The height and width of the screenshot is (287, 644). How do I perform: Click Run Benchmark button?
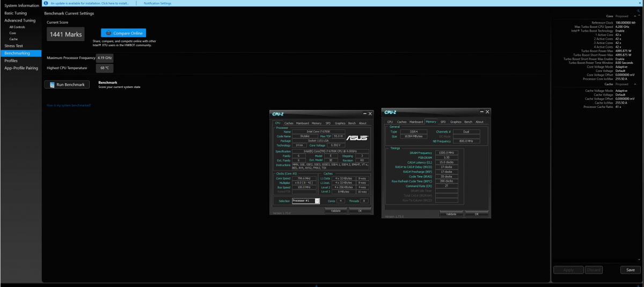(x=67, y=85)
